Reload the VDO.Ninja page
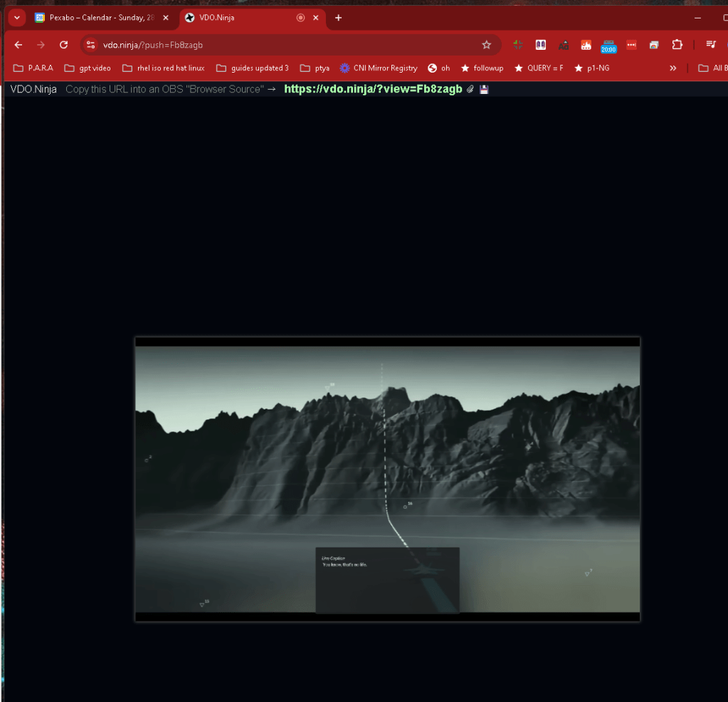This screenshot has height=702, width=728. (x=63, y=45)
